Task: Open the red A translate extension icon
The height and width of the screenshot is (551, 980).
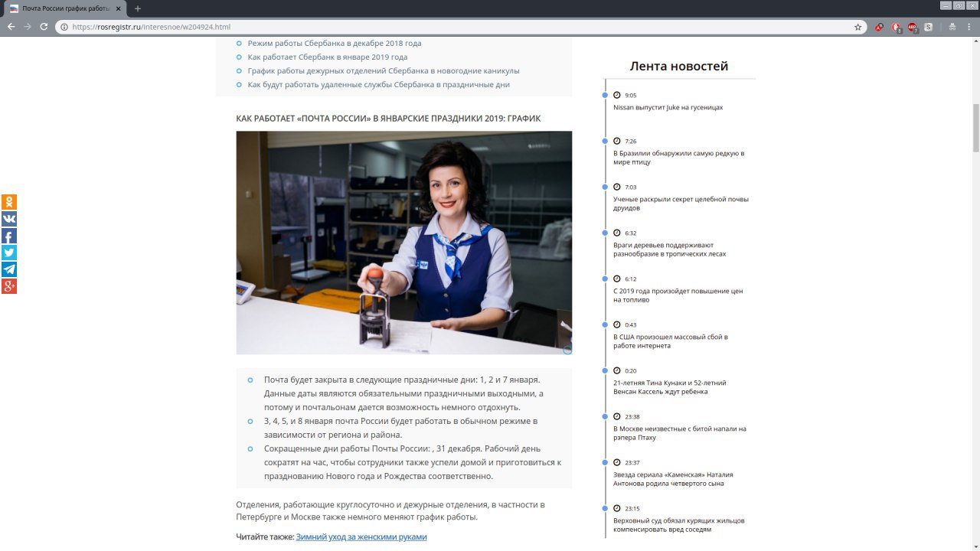Action: pyautogui.click(x=880, y=27)
